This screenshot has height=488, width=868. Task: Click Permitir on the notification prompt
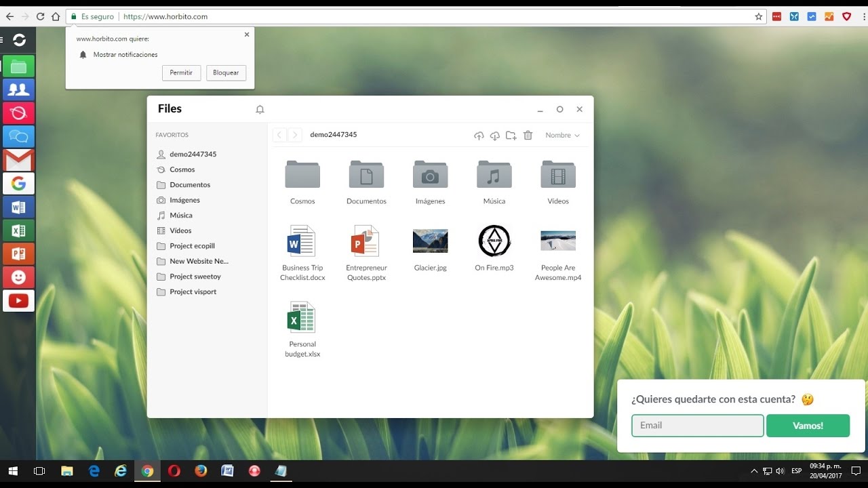coord(181,73)
